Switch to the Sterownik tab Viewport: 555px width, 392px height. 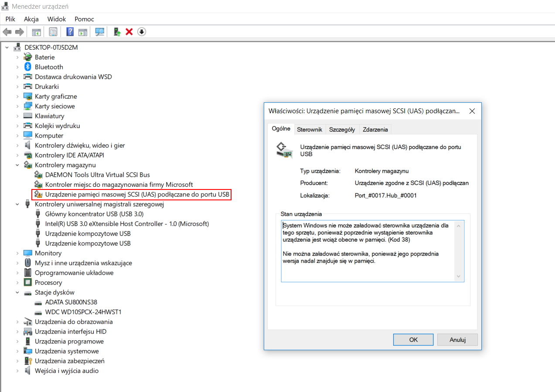click(x=310, y=129)
